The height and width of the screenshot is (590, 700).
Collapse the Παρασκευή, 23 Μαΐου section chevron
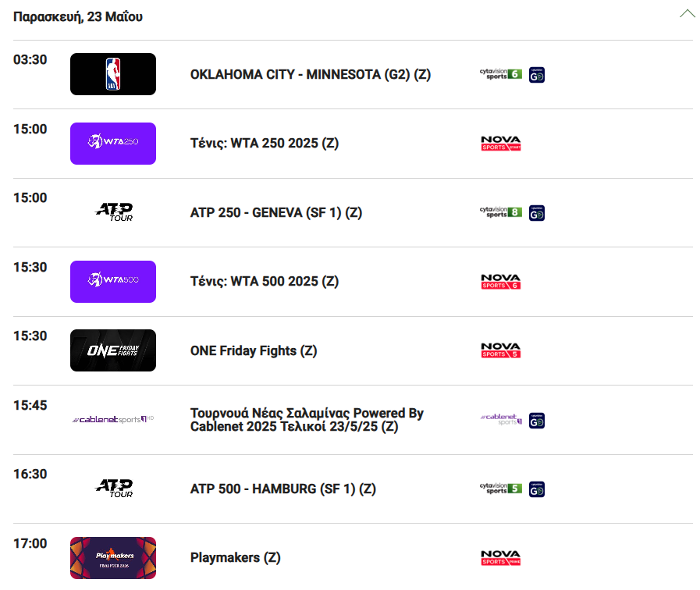click(x=688, y=14)
